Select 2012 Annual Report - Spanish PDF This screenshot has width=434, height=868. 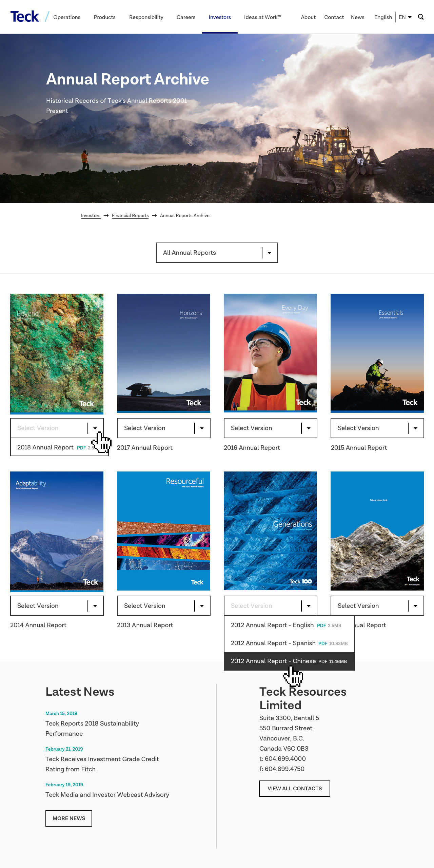pyautogui.click(x=289, y=643)
